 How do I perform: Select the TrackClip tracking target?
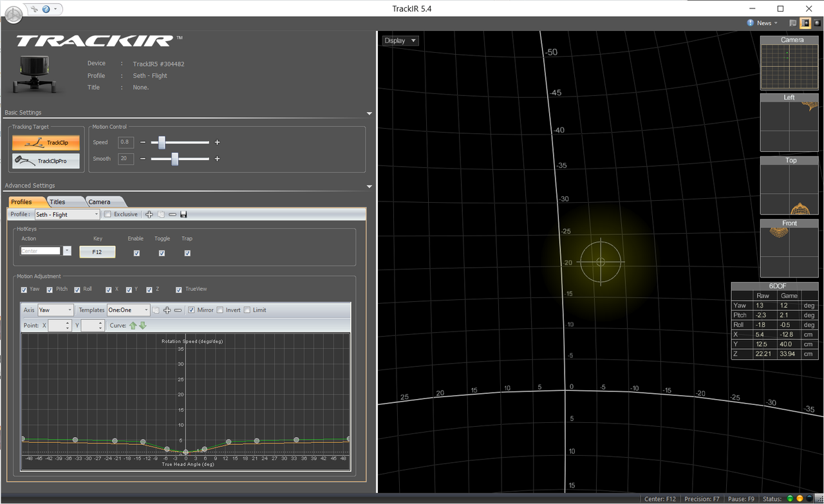[46, 142]
